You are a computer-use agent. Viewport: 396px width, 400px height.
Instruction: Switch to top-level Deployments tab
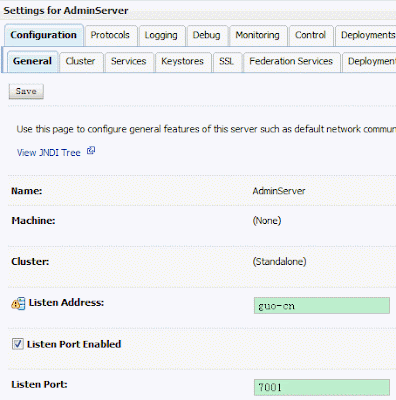pyautogui.click(x=366, y=35)
